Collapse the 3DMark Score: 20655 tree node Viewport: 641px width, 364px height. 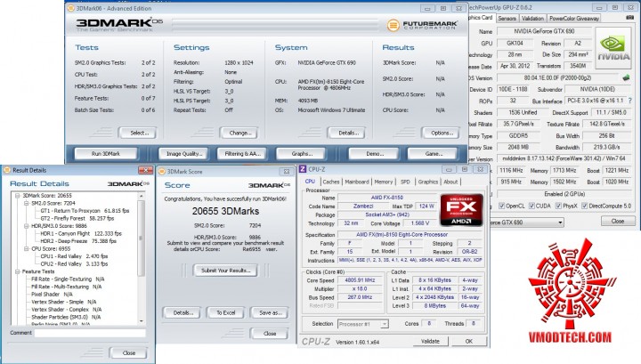click(18, 196)
